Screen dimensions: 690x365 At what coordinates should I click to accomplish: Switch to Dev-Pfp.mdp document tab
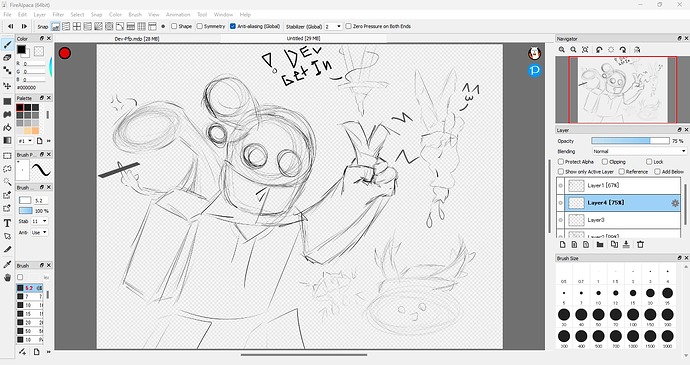(137, 39)
